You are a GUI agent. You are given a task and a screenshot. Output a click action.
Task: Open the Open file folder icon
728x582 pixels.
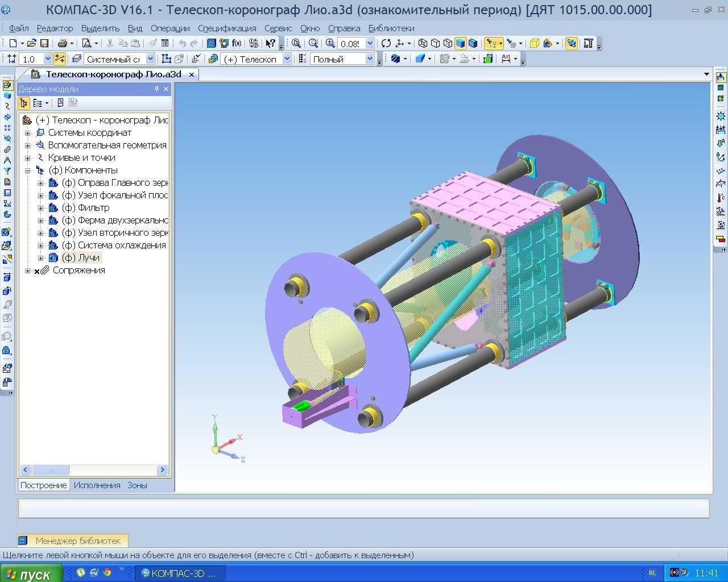pos(32,43)
